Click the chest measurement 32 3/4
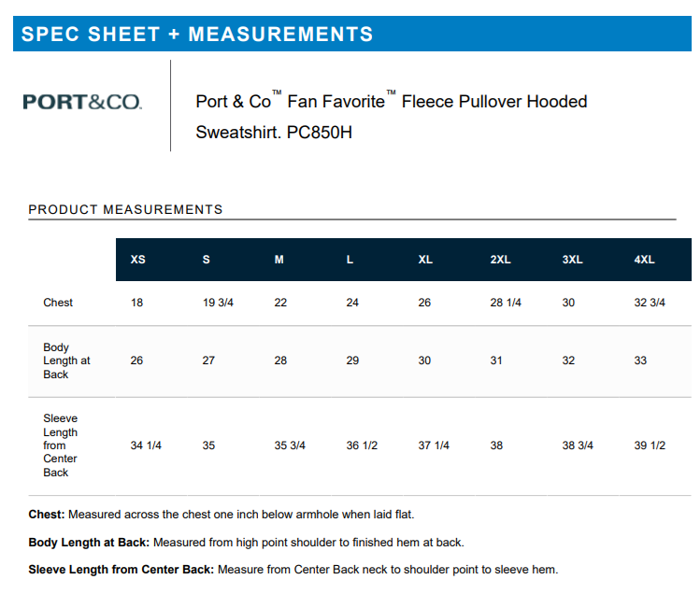 tap(650, 303)
